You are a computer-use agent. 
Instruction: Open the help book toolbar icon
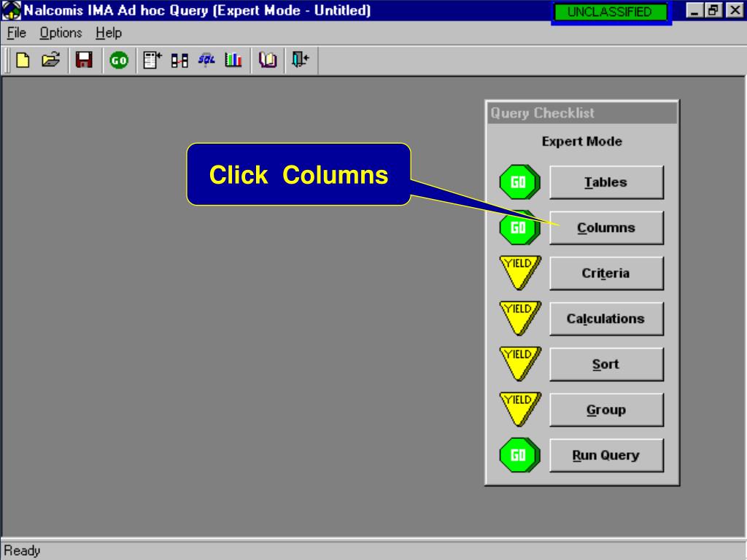(x=268, y=61)
